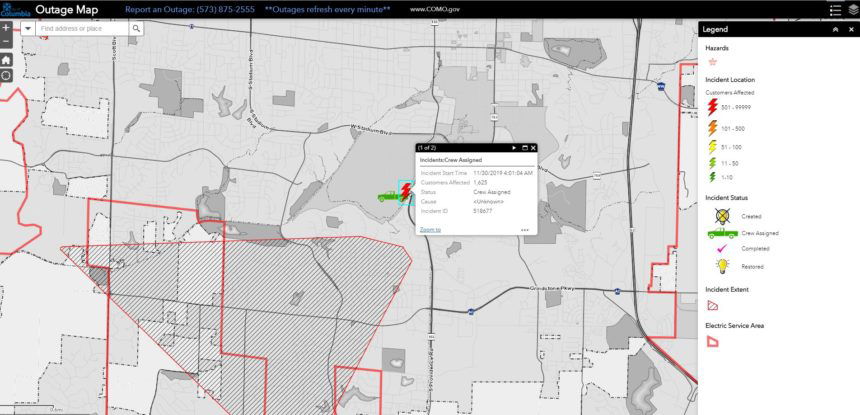
Task: Open the Legend widget in the header
Action: [835, 9]
